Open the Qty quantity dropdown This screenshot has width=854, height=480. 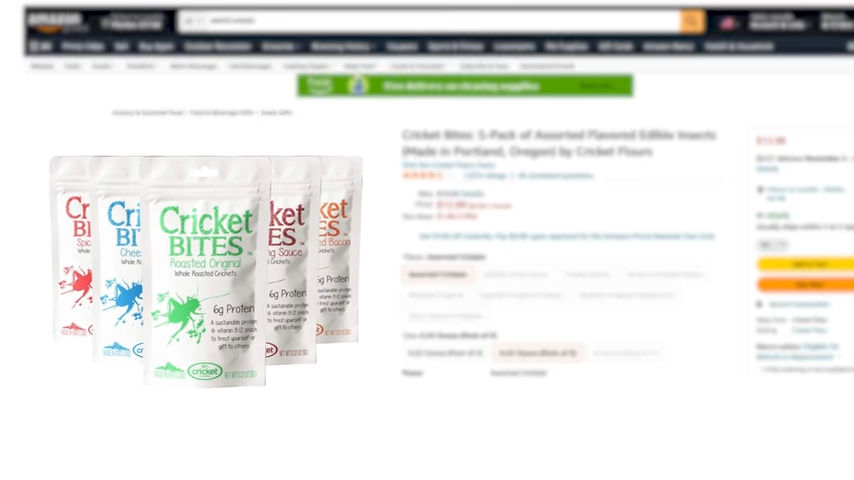pyautogui.click(x=772, y=245)
